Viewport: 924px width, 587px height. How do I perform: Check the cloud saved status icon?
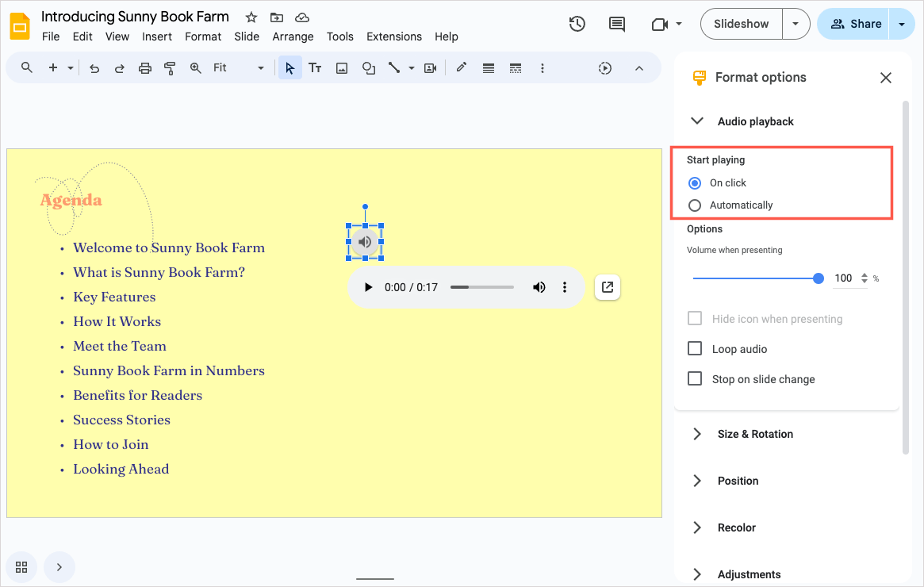301,17
